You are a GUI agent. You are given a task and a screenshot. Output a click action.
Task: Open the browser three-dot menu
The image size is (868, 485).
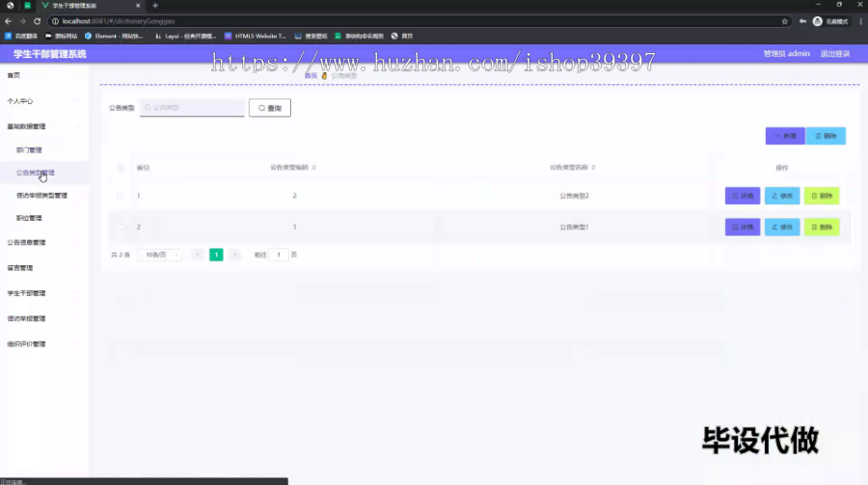(x=861, y=21)
